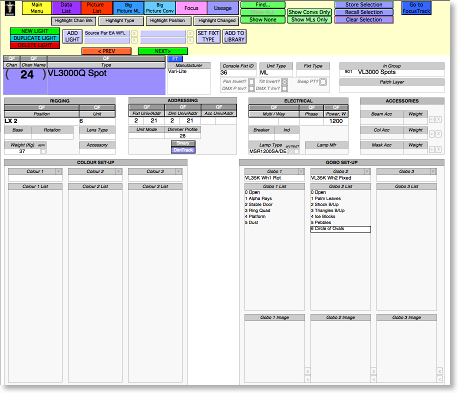Screen dimensions: 458x393
Task: Switch to the Picture List tab
Action: coord(97,8)
